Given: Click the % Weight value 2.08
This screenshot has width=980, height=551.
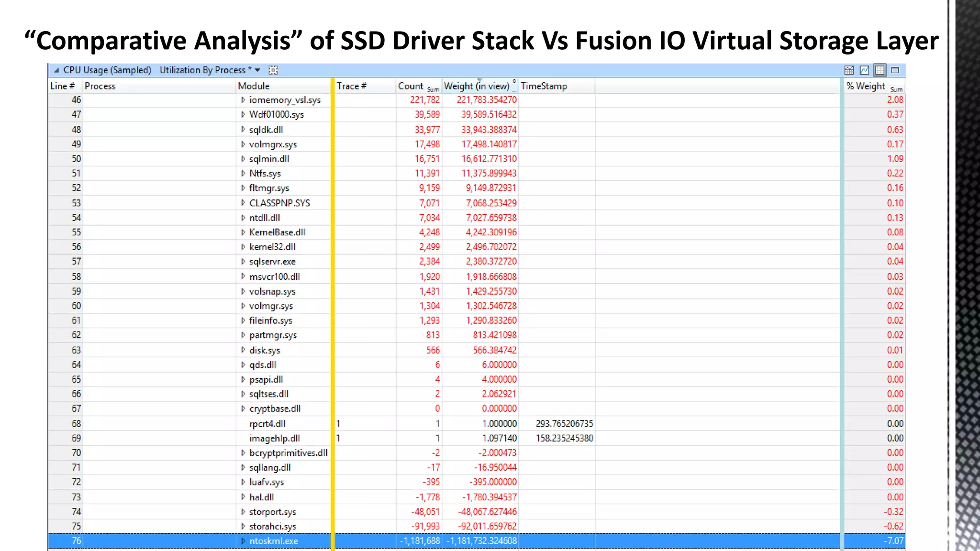Looking at the screenshot, I should pyautogui.click(x=895, y=100).
